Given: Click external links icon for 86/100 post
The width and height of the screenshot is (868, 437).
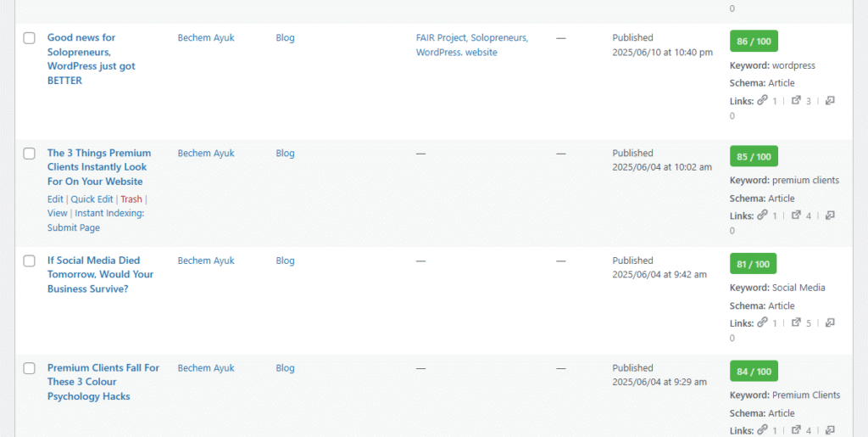Looking at the screenshot, I should click(796, 100).
